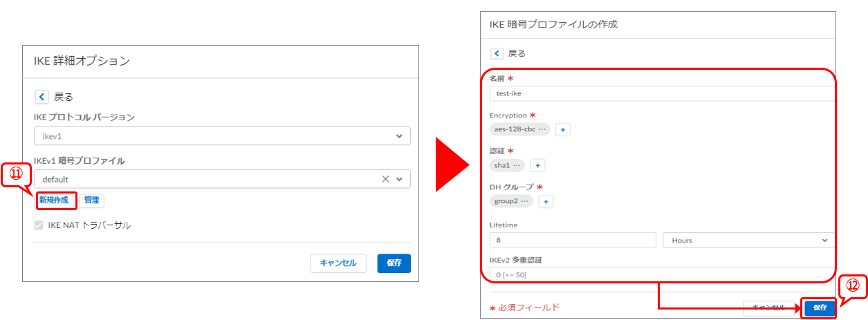Toggle IKE NAT トラバーサル checkbox
Viewport: 868px width, 320px height.
click(x=39, y=225)
